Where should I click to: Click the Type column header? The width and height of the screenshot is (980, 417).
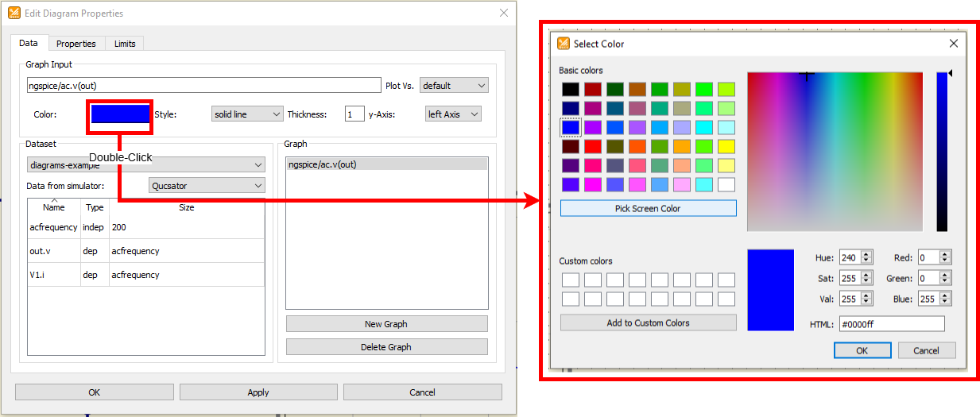pyautogui.click(x=95, y=207)
